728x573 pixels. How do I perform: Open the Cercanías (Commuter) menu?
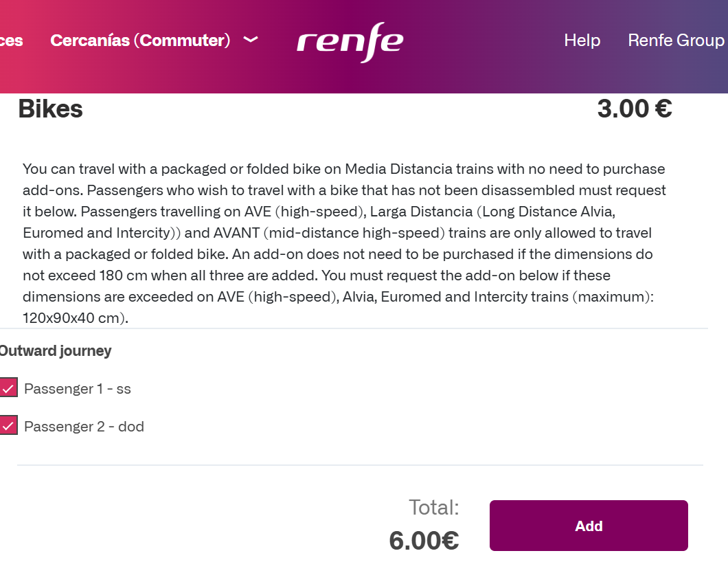point(140,41)
